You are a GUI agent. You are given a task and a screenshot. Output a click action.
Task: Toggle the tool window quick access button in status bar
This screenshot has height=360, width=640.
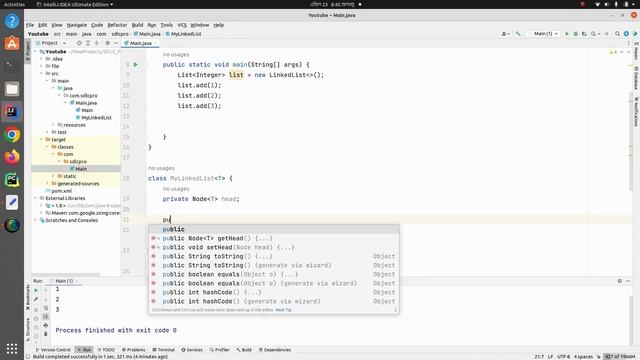click(28, 356)
